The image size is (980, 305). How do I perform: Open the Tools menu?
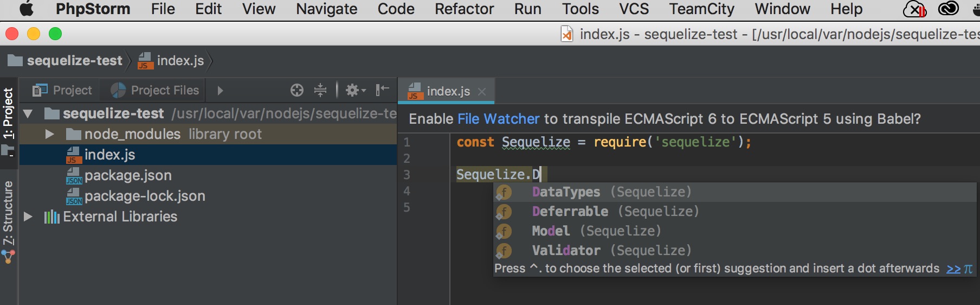click(580, 9)
